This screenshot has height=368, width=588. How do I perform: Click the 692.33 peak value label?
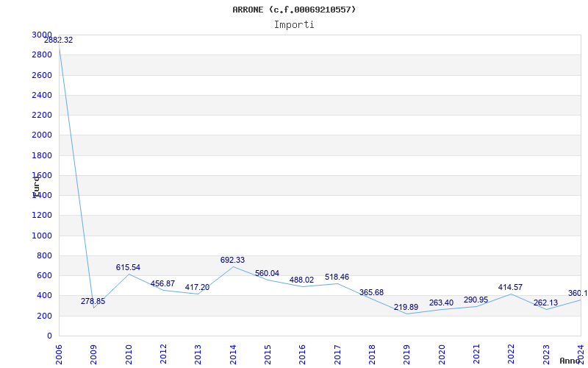[232, 260]
